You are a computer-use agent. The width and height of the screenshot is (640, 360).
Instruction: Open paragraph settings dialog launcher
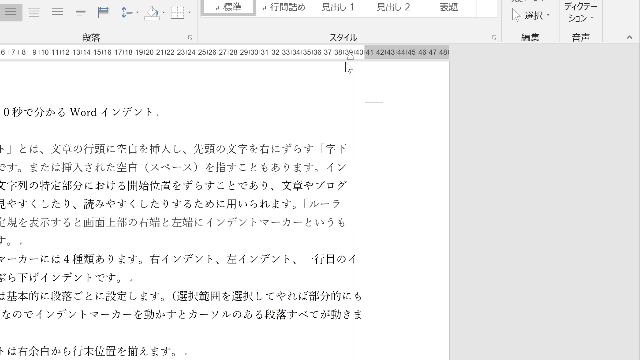point(190,38)
